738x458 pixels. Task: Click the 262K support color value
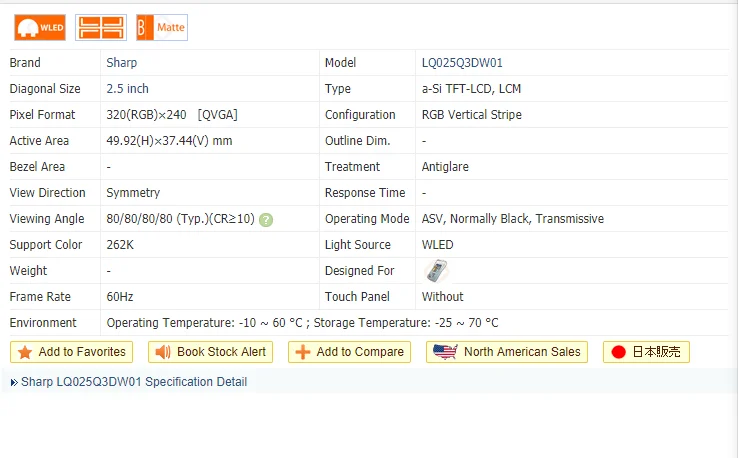tap(120, 245)
